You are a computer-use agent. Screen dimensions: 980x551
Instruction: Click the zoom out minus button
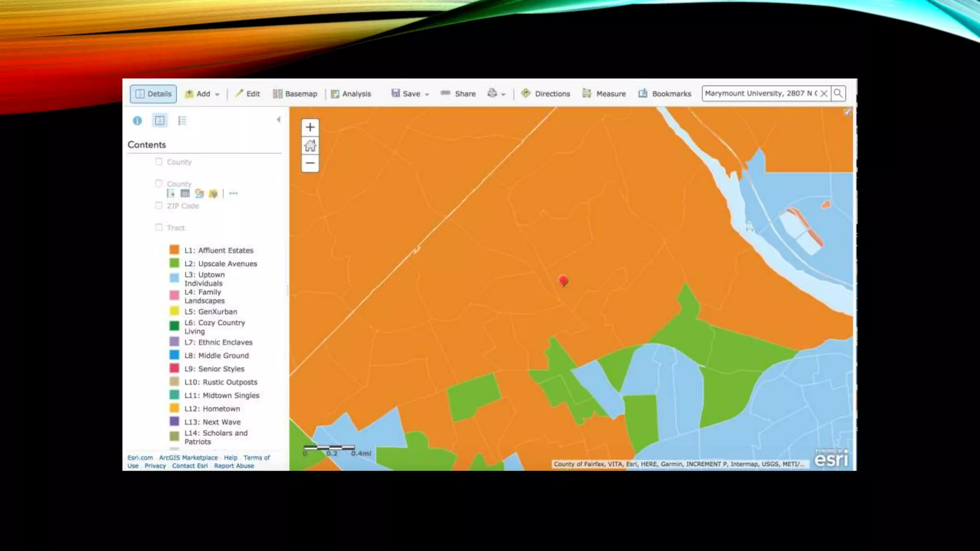click(x=310, y=163)
